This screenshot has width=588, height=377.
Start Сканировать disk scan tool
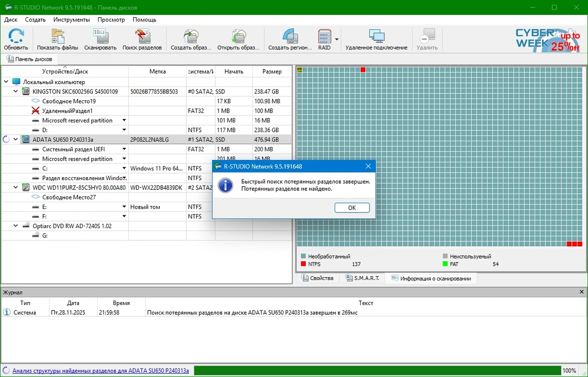click(x=100, y=39)
